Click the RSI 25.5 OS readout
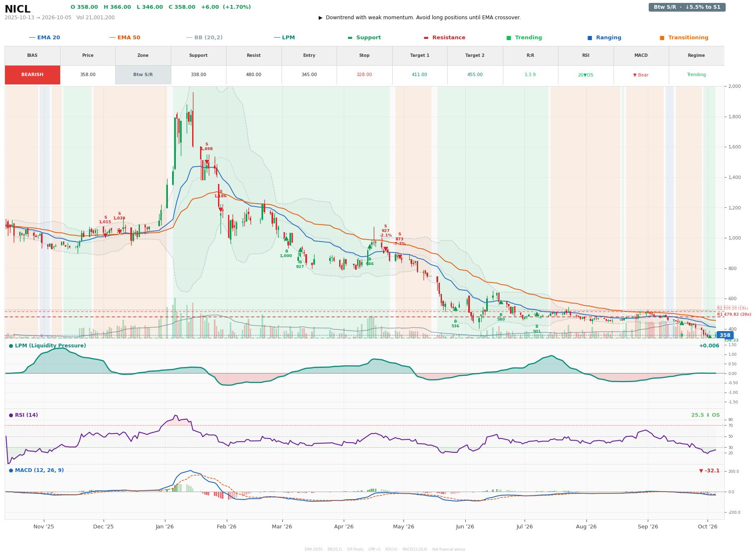Viewport: 756px width, 556px height. (x=705, y=415)
